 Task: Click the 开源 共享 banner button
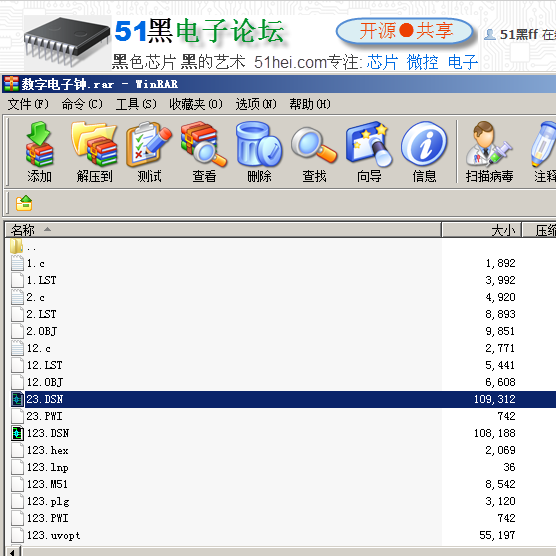point(405,31)
